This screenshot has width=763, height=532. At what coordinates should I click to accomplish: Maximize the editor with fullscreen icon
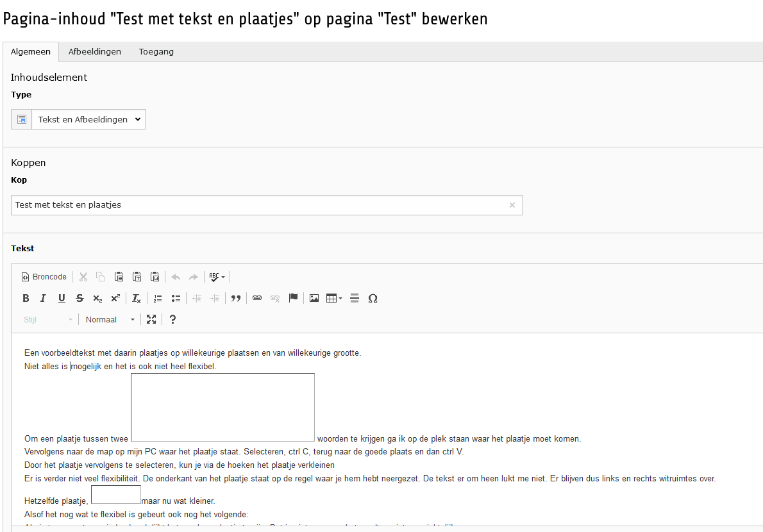pyautogui.click(x=151, y=319)
